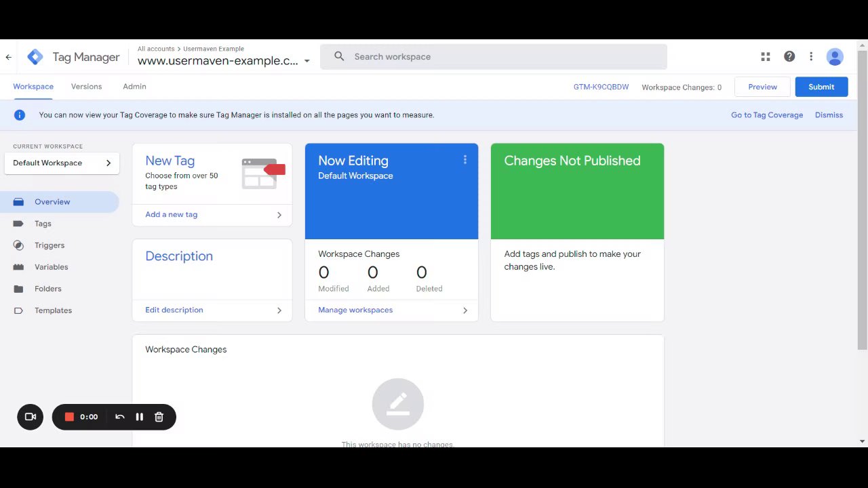Click the All accounts breadcrumb link

156,49
